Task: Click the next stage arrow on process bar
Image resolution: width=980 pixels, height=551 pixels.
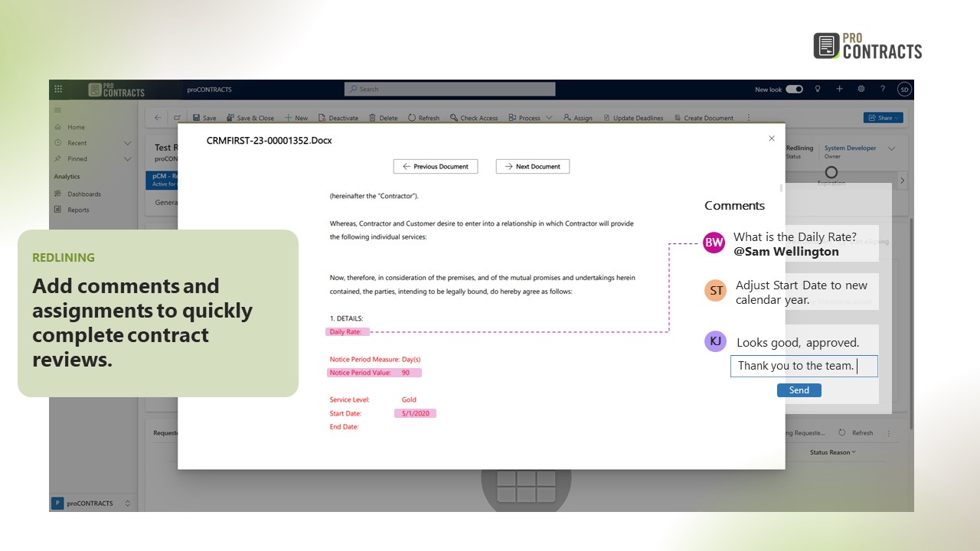Action: [902, 181]
